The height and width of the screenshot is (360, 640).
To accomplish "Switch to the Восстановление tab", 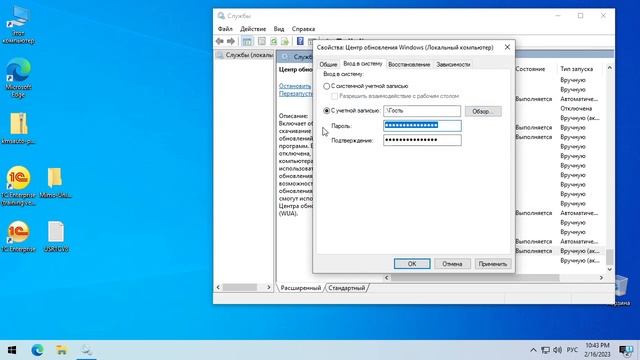I will 409,64.
